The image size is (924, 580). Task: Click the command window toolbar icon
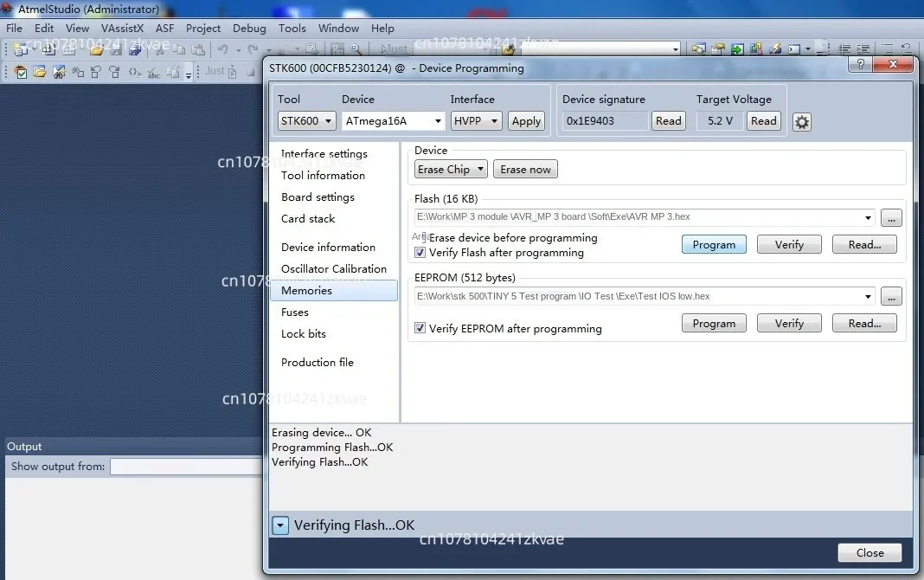794,49
